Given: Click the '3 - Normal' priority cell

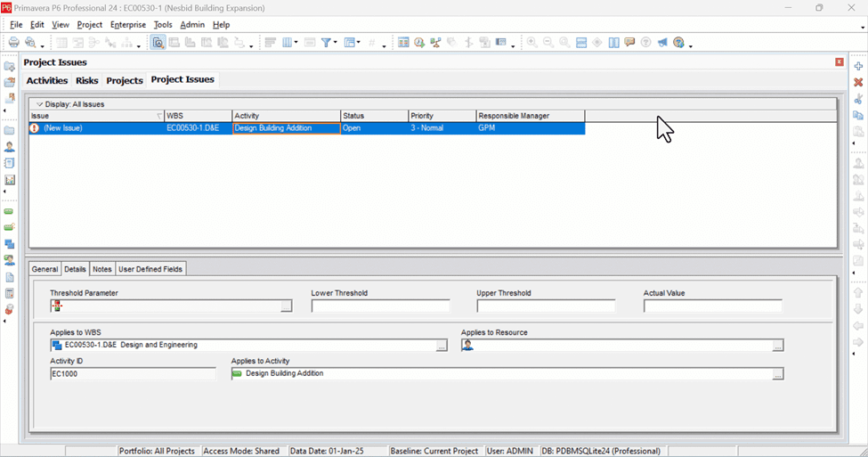Looking at the screenshot, I should (x=442, y=128).
